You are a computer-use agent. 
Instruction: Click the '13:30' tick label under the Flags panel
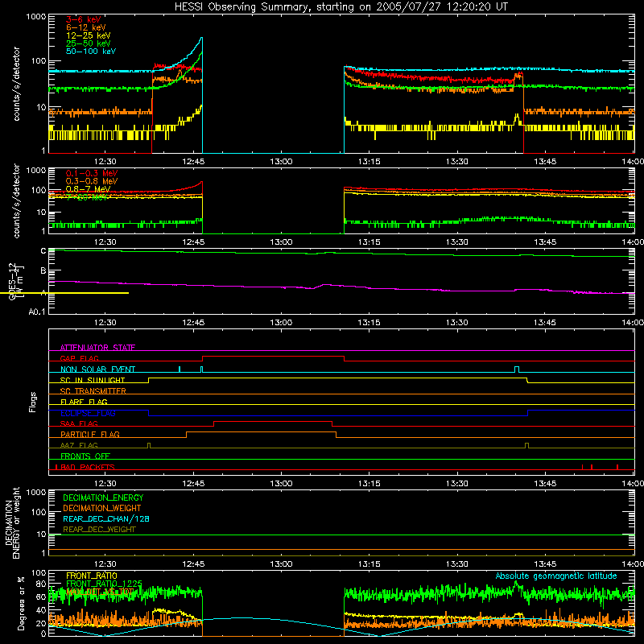tap(457, 484)
